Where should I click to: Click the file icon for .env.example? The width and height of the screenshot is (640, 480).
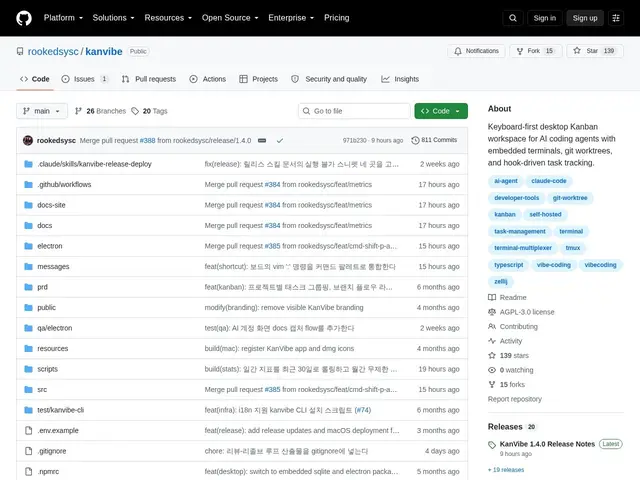click(28, 431)
